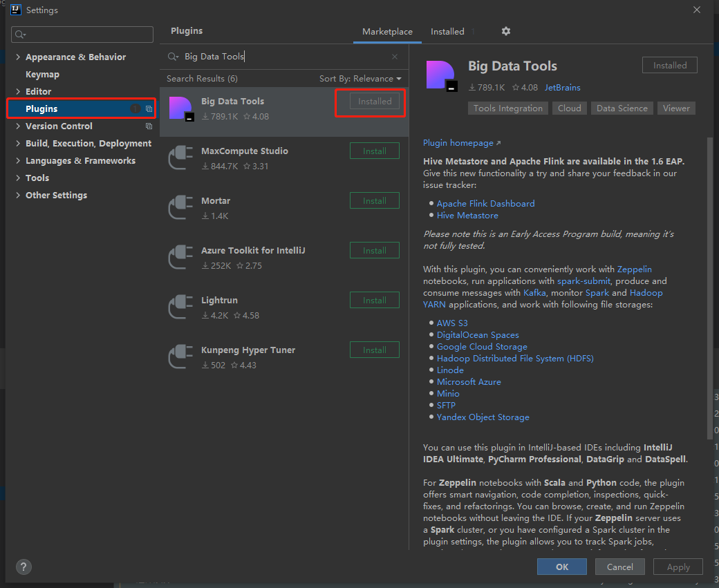Install the MaxCompute Studio plugin
This screenshot has width=719, height=588.
pyautogui.click(x=375, y=151)
